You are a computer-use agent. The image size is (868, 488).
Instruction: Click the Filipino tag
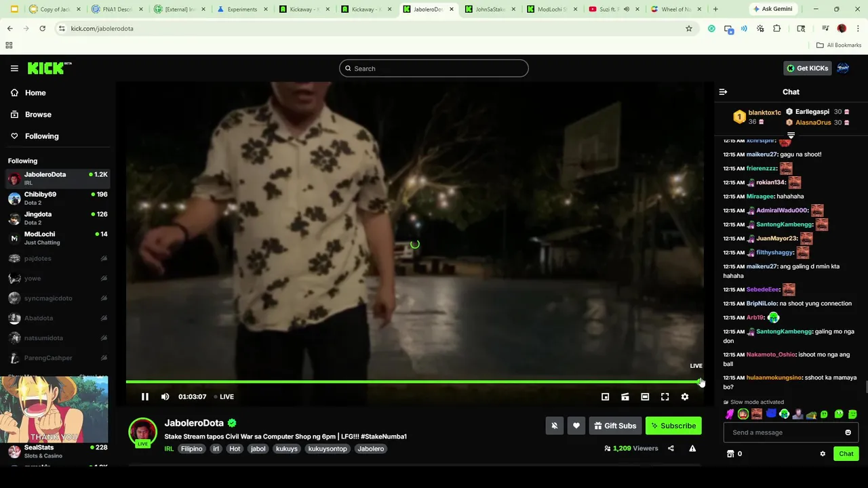(191, 449)
